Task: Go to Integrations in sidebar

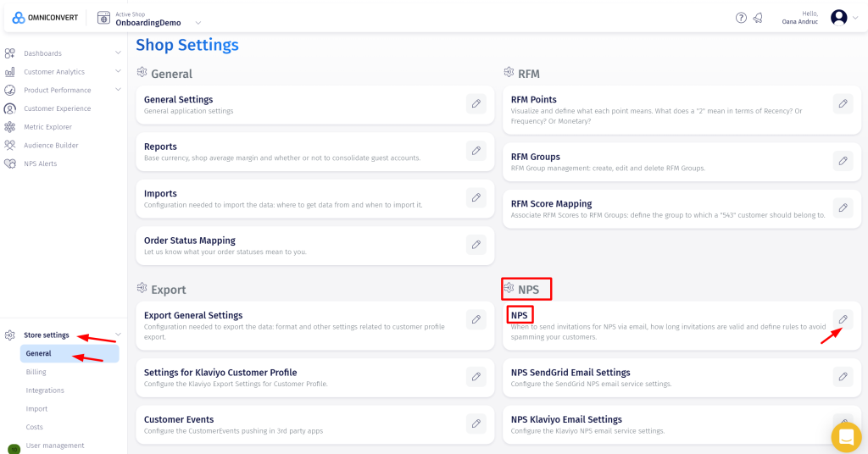Action: click(x=45, y=390)
